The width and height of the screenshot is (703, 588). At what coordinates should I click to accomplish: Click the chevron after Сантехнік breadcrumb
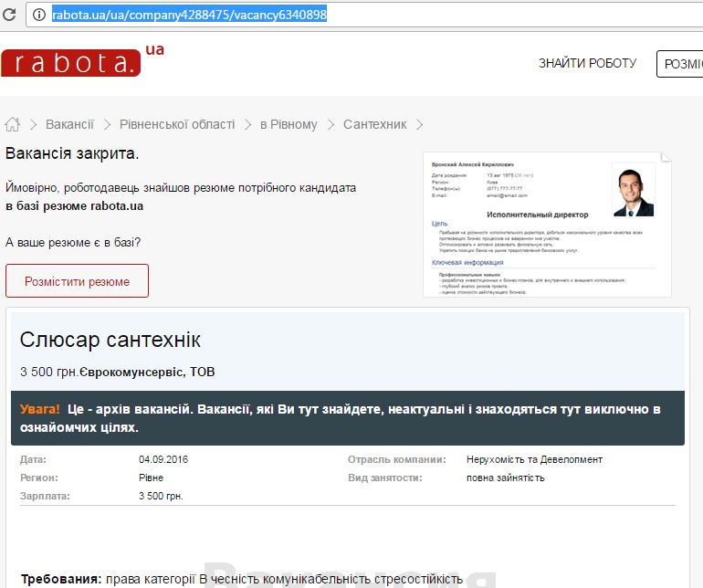pos(419,124)
